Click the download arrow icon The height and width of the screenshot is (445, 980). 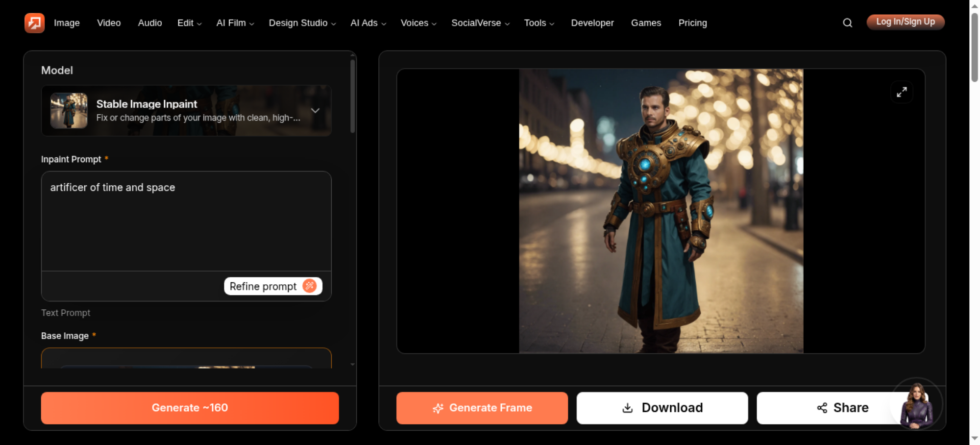tap(627, 408)
